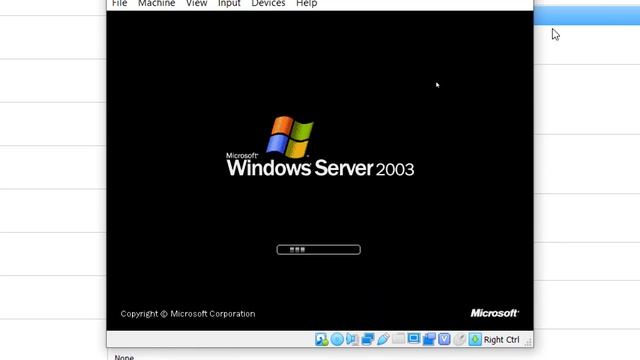
Task: Click the optical disc status icon
Action: coord(337,339)
